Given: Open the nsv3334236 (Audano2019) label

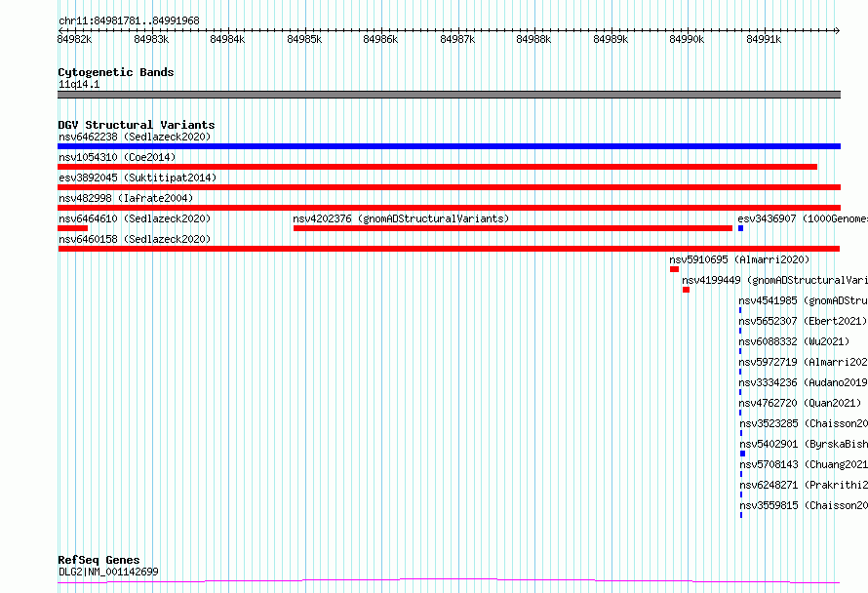Looking at the screenshot, I should pyautogui.click(x=804, y=382).
